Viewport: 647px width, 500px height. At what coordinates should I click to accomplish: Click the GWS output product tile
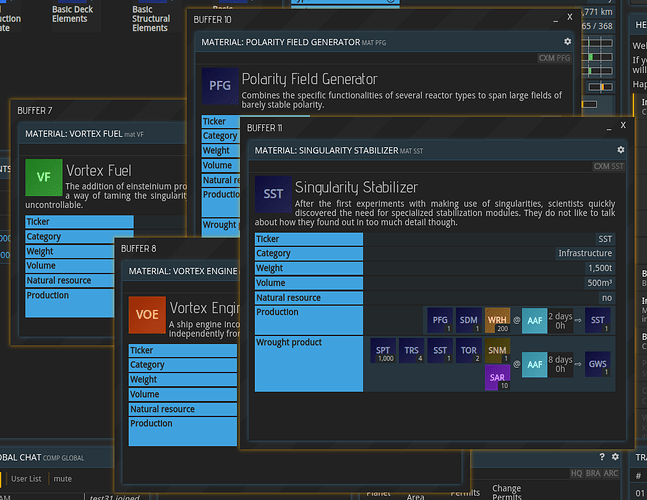pos(597,364)
